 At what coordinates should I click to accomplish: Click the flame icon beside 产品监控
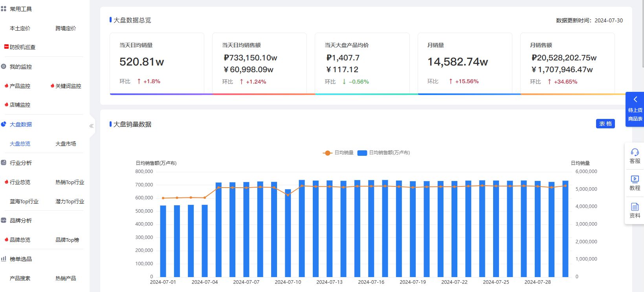[7, 86]
